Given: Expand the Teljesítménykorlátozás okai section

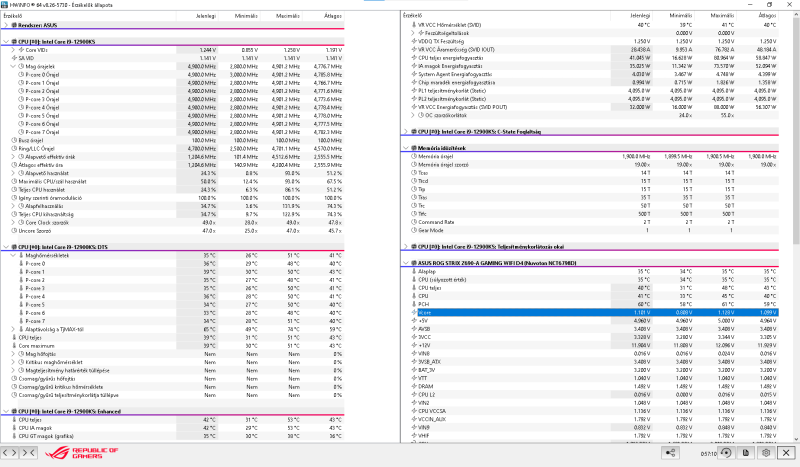Looking at the screenshot, I should pos(406,247).
